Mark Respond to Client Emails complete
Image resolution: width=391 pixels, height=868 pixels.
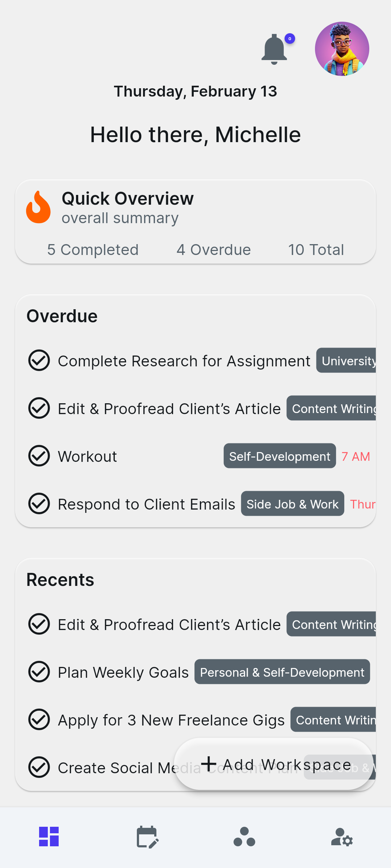39,504
